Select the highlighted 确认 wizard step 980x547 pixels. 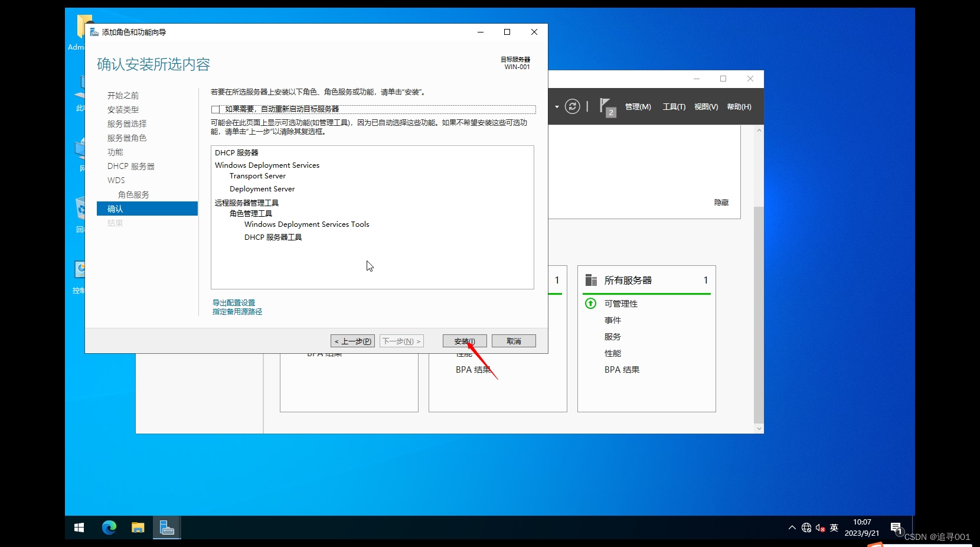tap(147, 209)
